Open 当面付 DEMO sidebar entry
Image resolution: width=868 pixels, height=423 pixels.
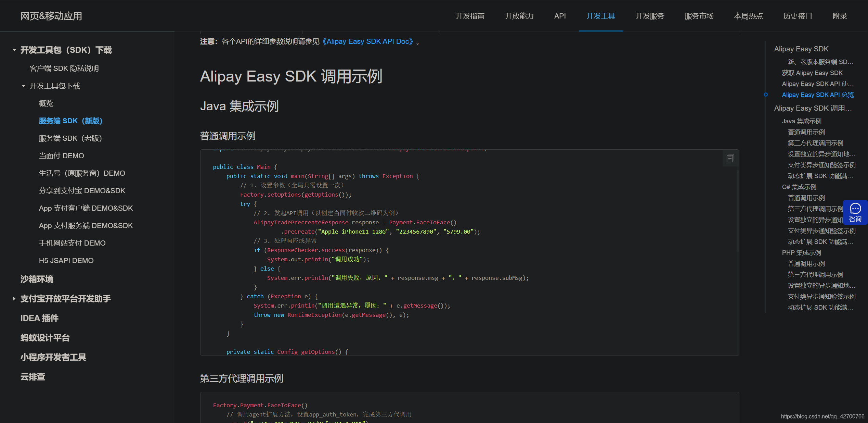pos(61,156)
